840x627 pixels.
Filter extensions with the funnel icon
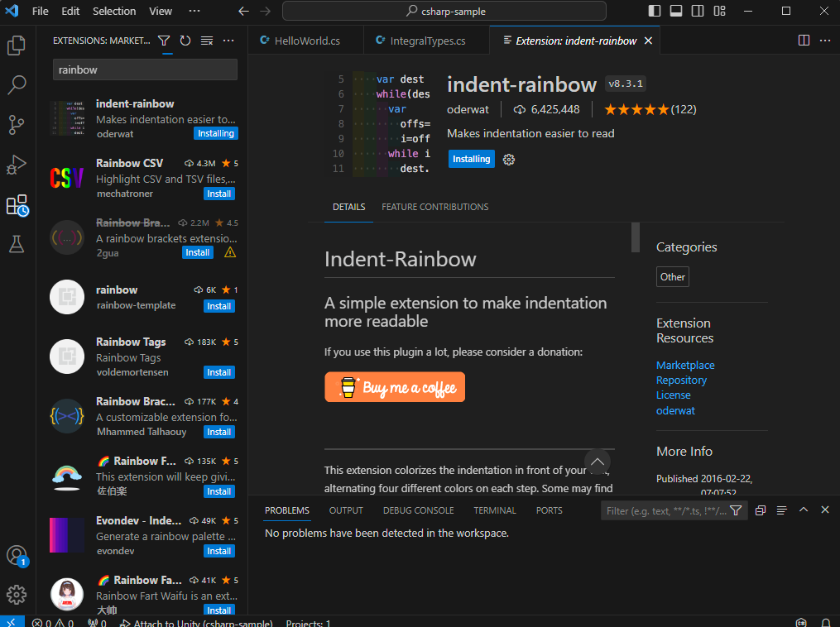click(164, 41)
